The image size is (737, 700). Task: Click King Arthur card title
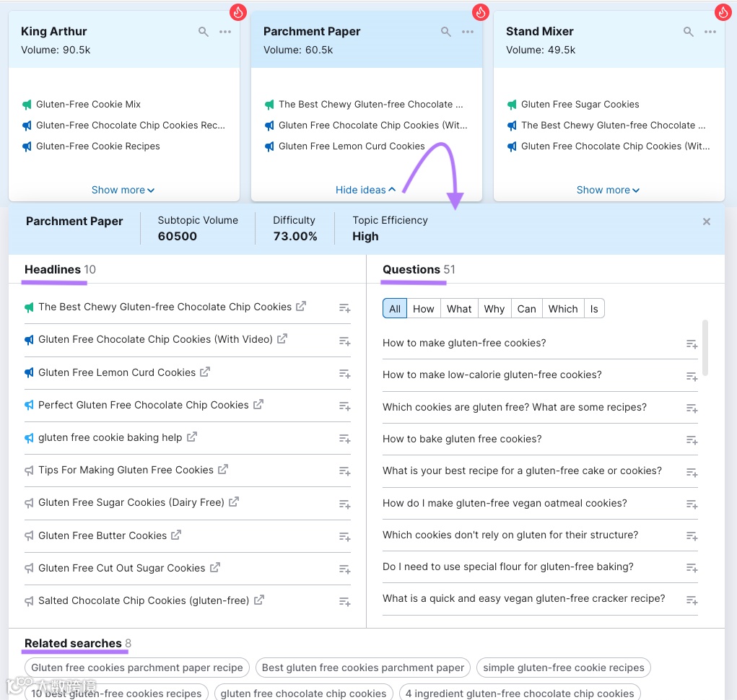click(x=53, y=32)
